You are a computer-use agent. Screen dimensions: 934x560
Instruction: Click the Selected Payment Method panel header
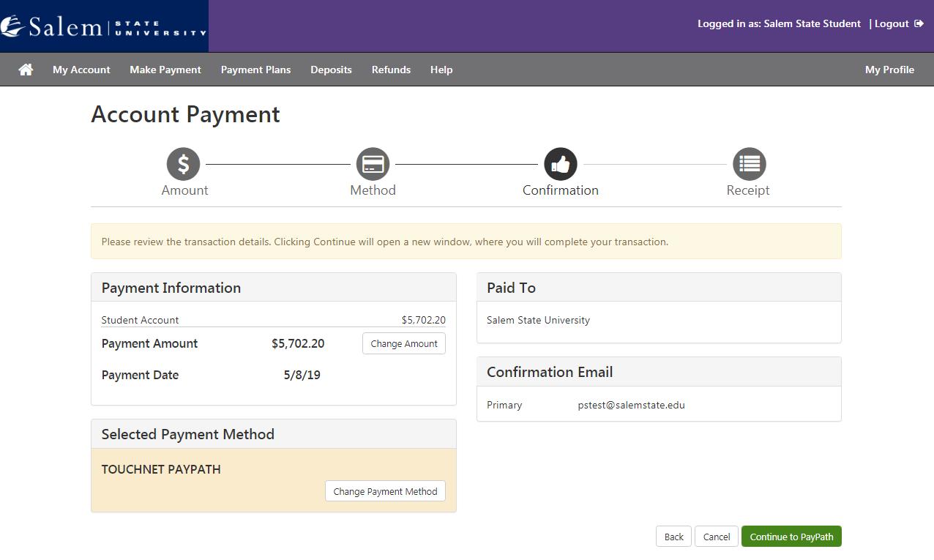pos(274,434)
